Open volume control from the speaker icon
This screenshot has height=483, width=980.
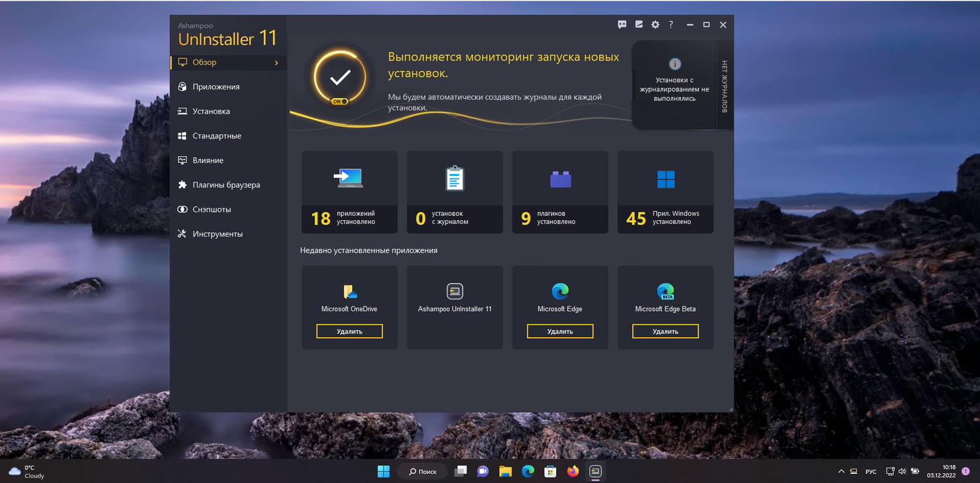(x=902, y=471)
